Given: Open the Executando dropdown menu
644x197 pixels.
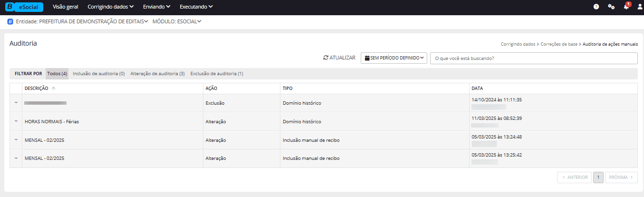Looking at the screenshot, I should [x=196, y=7].
